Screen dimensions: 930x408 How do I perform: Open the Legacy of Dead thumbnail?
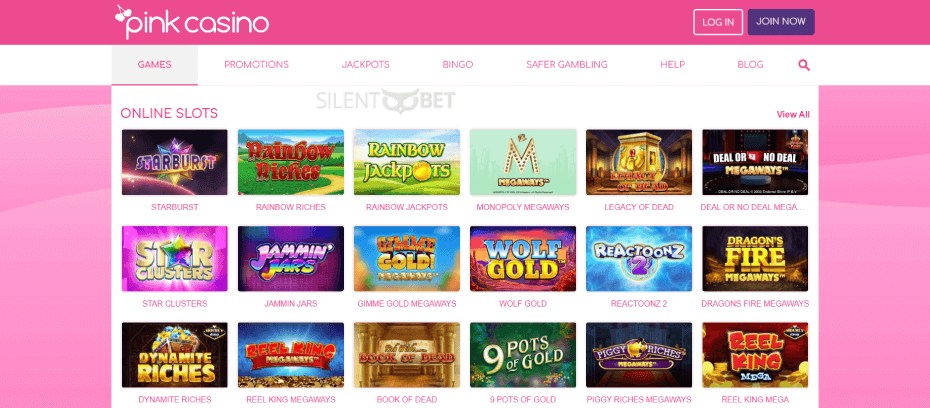point(639,162)
